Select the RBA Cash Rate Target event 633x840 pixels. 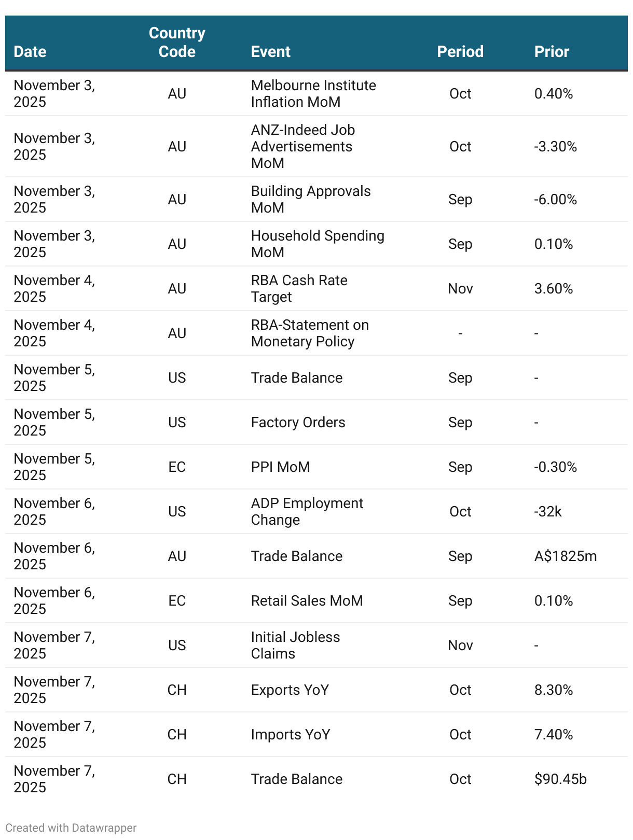tap(299, 288)
